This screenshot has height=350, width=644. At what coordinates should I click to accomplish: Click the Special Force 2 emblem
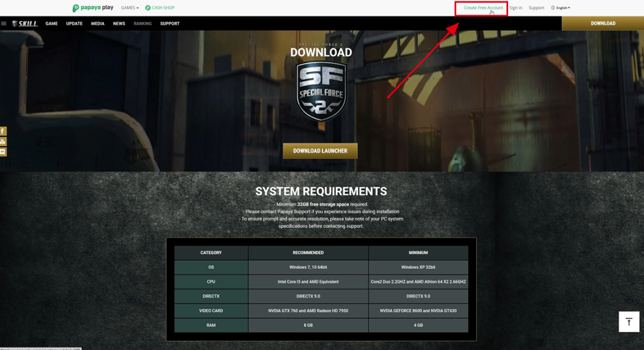[321, 92]
